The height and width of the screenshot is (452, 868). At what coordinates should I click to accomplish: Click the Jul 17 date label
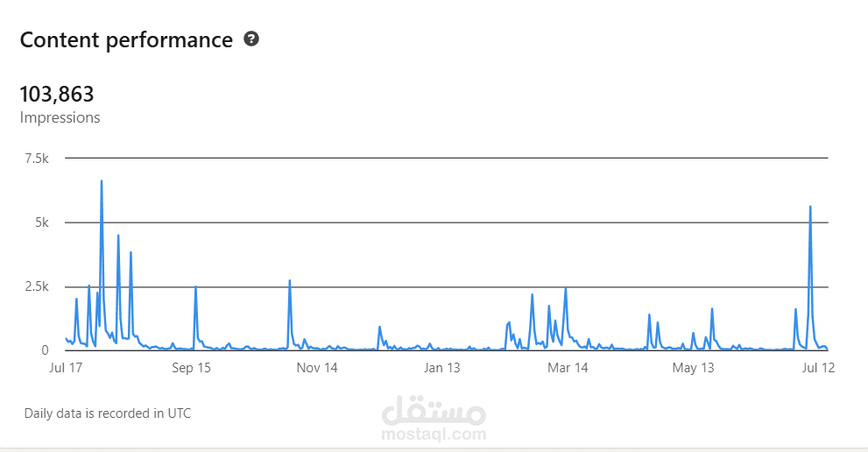point(66,368)
